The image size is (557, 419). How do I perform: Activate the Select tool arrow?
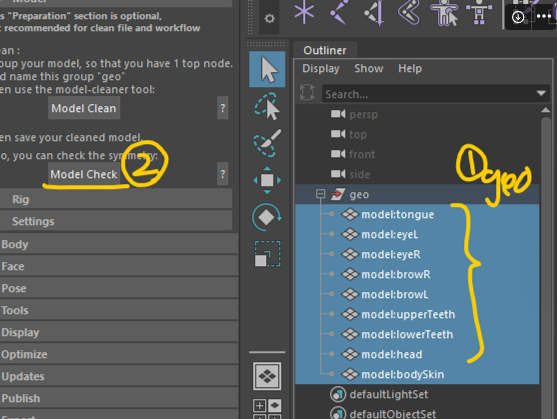coord(267,69)
